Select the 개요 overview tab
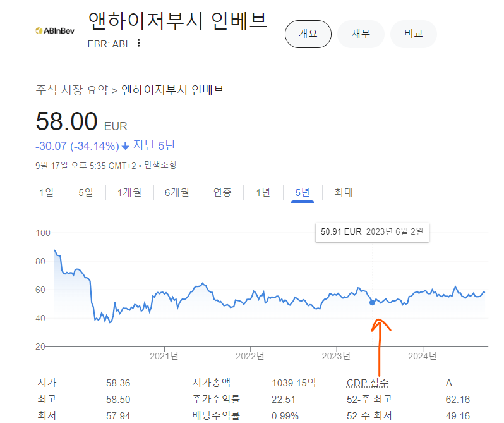Image resolution: width=504 pixels, height=423 pixels. tap(308, 34)
